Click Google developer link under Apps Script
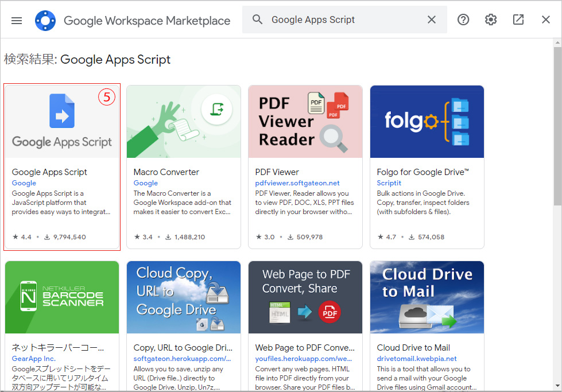This screenshot has height=392, width=562. 24,183
